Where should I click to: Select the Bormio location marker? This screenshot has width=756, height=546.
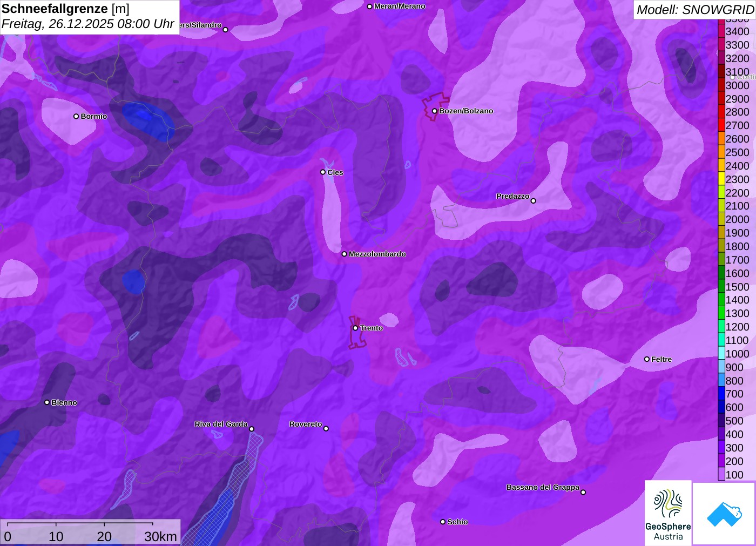[76, 116]
